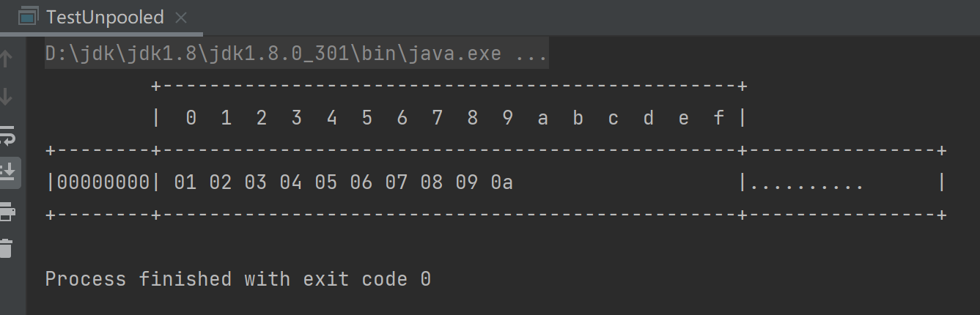Print the console output
980x315 pixels.
[x=7, y=212]
